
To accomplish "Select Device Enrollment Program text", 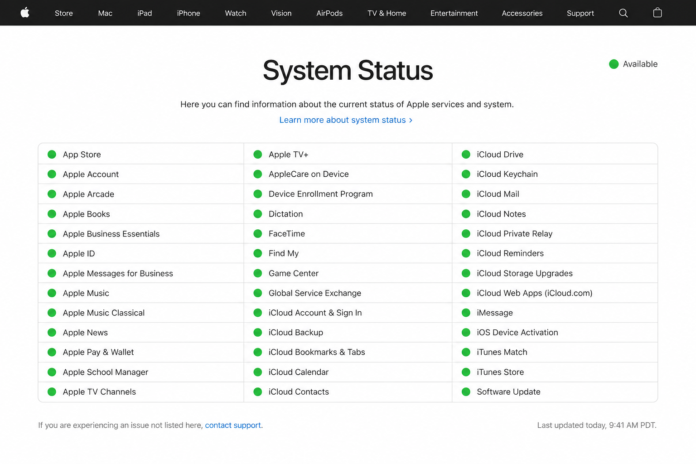I will pyautogui.click(x=320, y=194).
